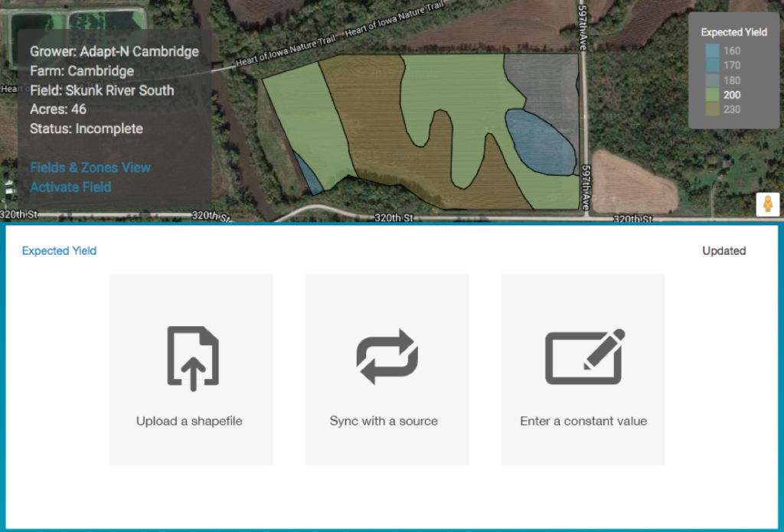Click the pencil edit constant value icon

pos(584,357)
